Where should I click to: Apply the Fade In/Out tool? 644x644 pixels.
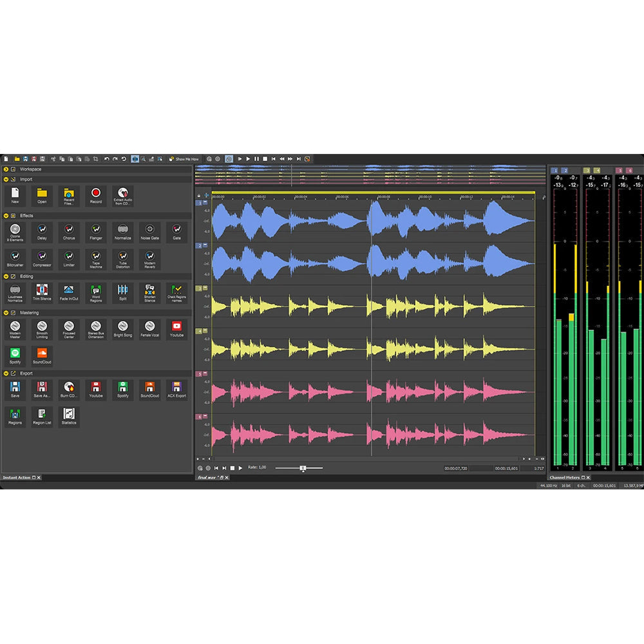pyautogui.click(x=69, y=293)
